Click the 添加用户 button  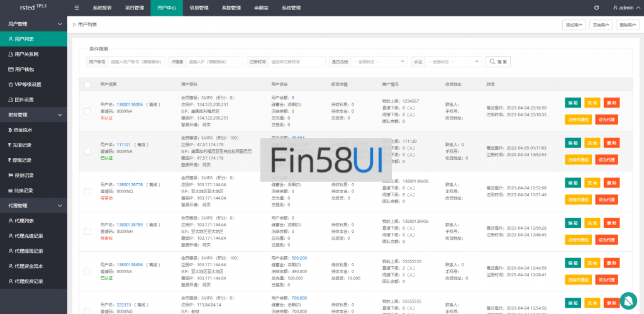pyautogui.click(x=573, y=25)
